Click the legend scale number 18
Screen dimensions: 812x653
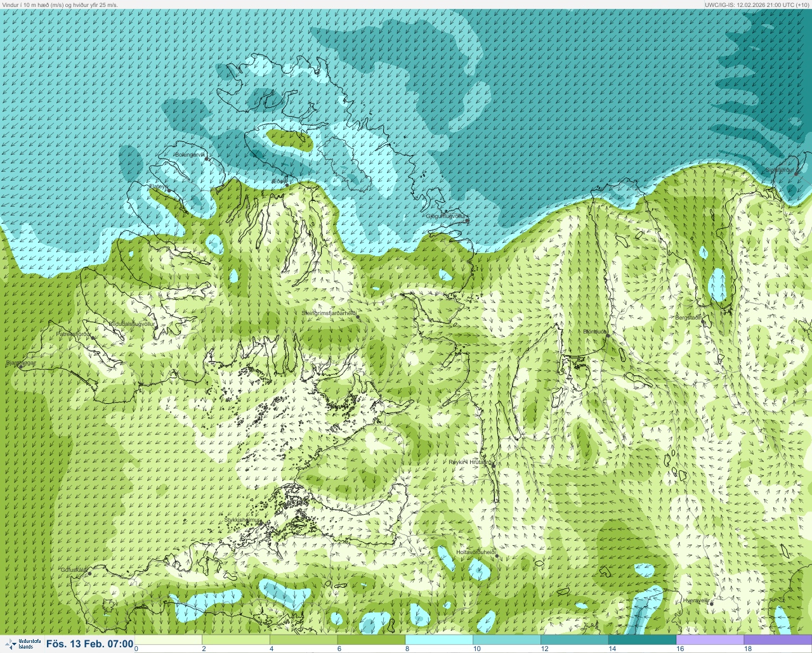(x=747, y=649)
